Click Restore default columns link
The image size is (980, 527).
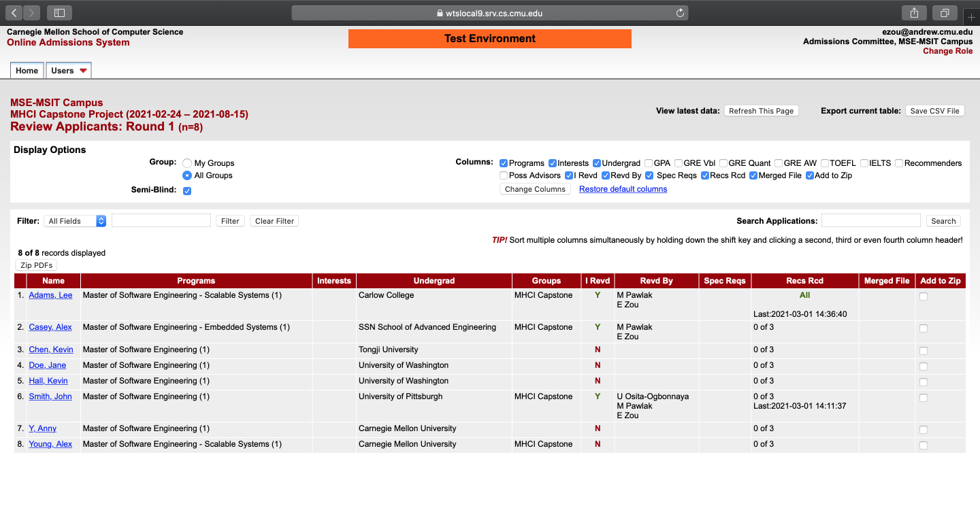tap(623, 189)
